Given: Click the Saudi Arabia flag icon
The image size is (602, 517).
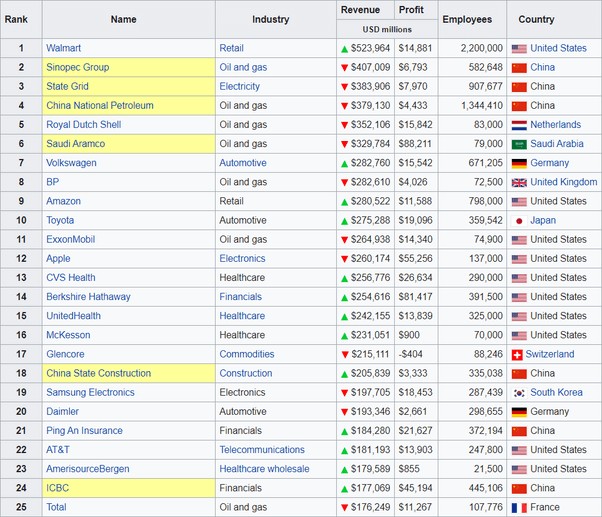Looking at the screenshot, I should pos(519,144).
